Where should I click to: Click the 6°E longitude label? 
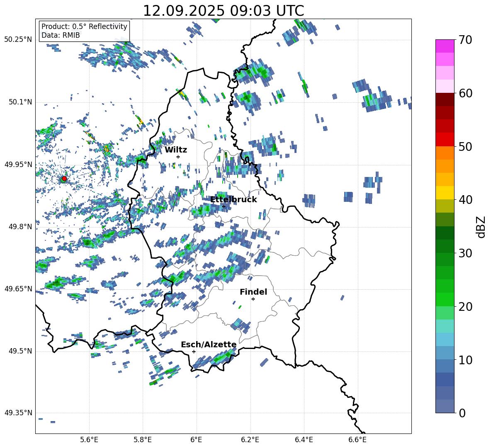pyautogui.click(x=197, y=440)
